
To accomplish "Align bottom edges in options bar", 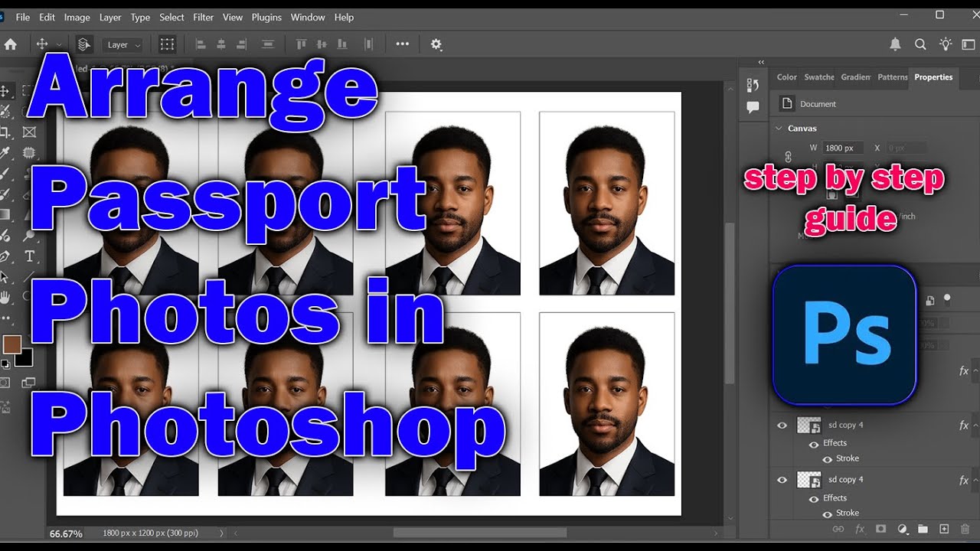I will pyautogui.click(x=344, y=44).
